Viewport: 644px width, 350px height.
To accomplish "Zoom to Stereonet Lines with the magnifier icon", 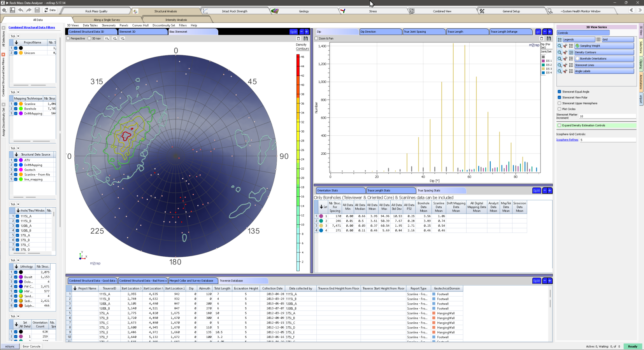I will coord(560,65).
